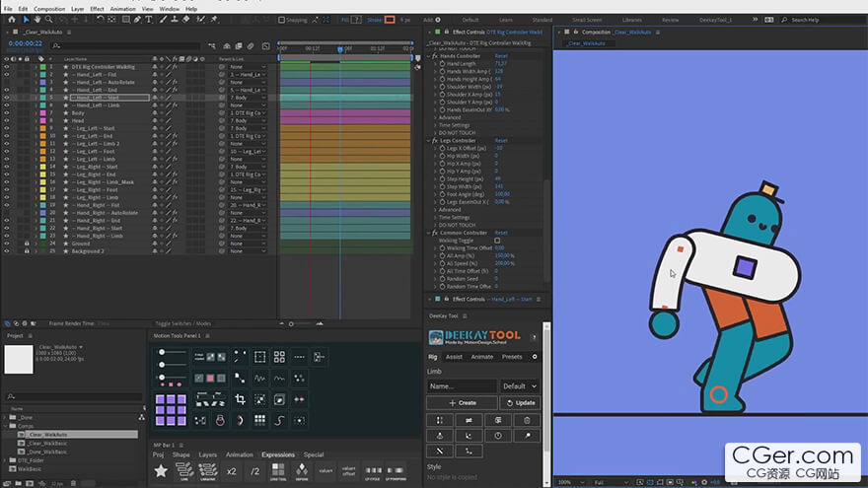This screenshot has width=868, height=488.
Task: Select the Rectangle shape tool
Action: (x=125, y=20)
